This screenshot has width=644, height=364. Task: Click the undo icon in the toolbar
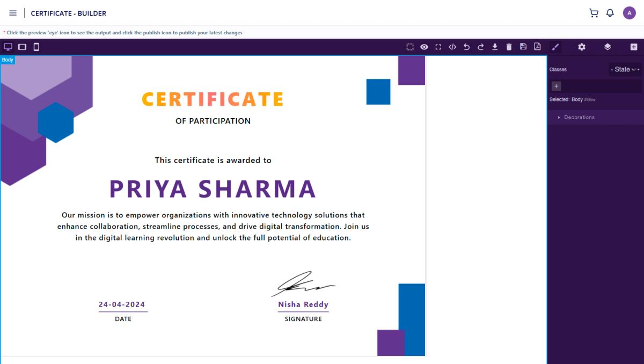click(466, 47)
